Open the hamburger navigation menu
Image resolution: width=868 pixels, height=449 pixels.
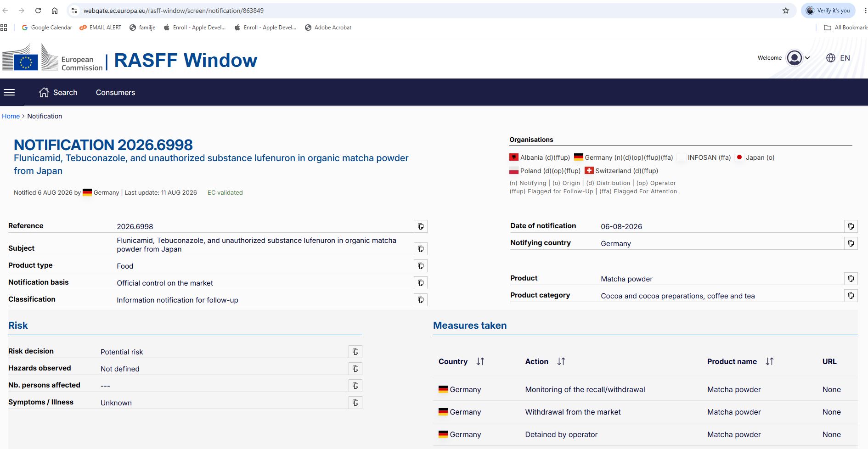point(9,92)
